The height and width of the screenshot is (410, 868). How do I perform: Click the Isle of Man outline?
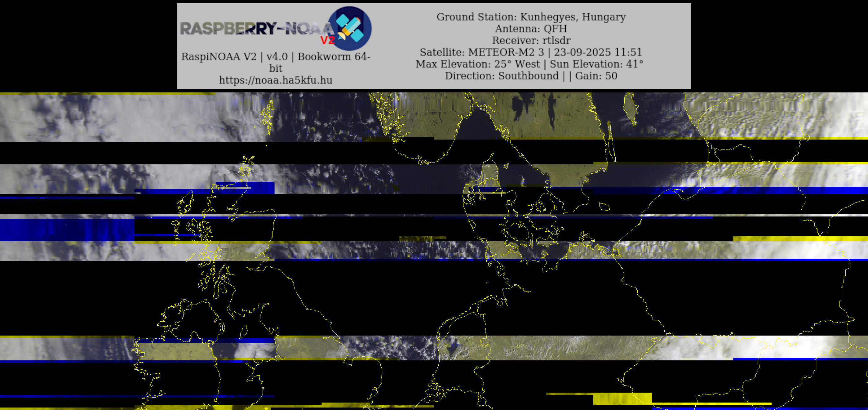(x=243, y=332)
